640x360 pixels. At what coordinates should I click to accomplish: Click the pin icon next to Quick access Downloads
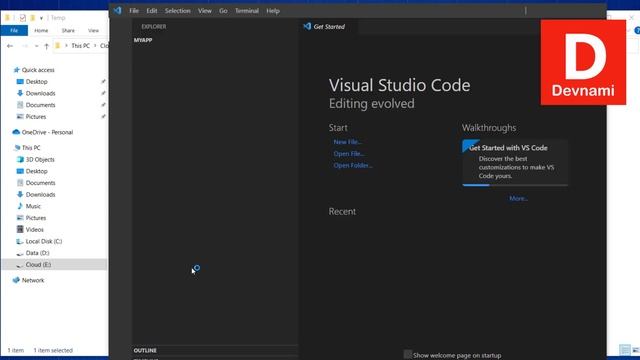pos(103,93)
